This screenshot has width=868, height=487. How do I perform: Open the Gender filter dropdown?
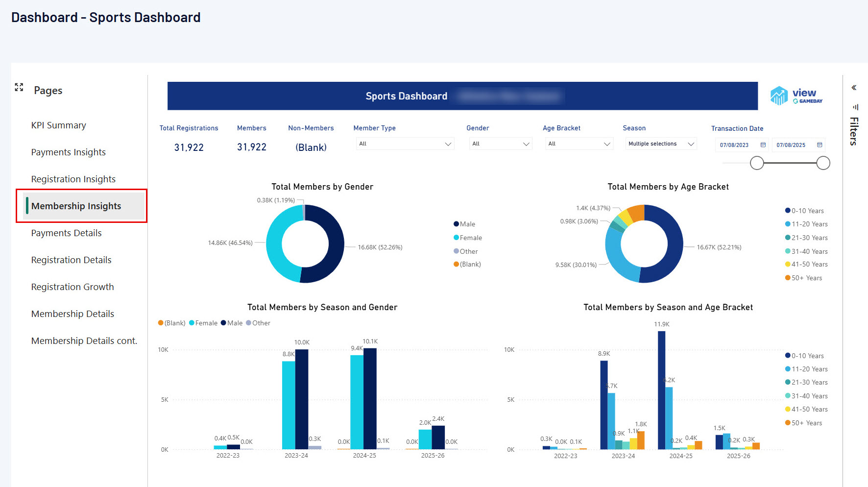coord(501,144)
